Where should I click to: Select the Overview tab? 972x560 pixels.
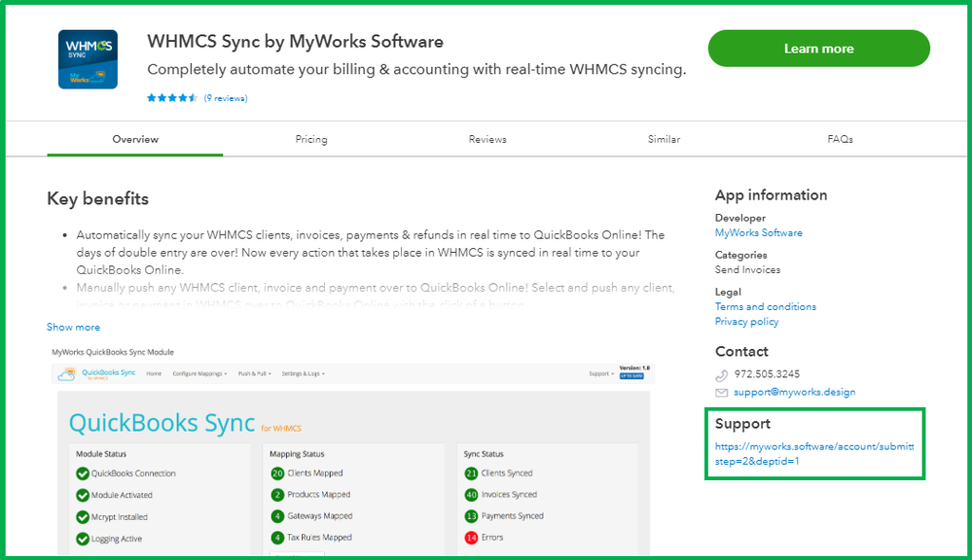pos(135,139)
